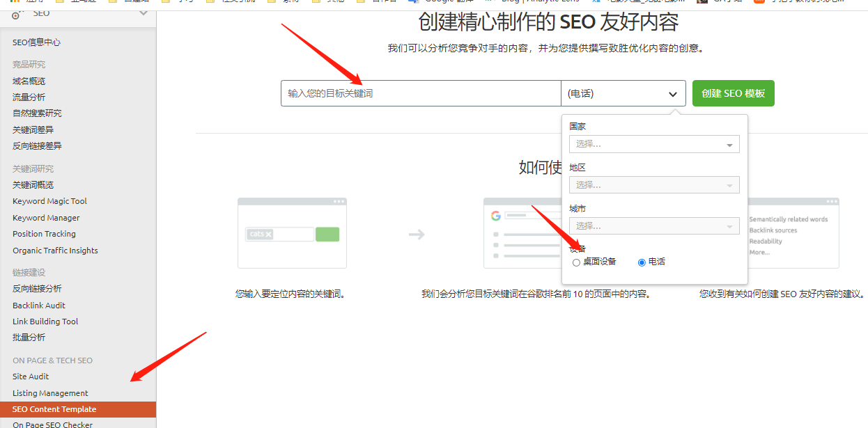Open Backlink Audit from the sidebar
The height and width of the screenshot is (428, 868).
(x=39, y=306)
